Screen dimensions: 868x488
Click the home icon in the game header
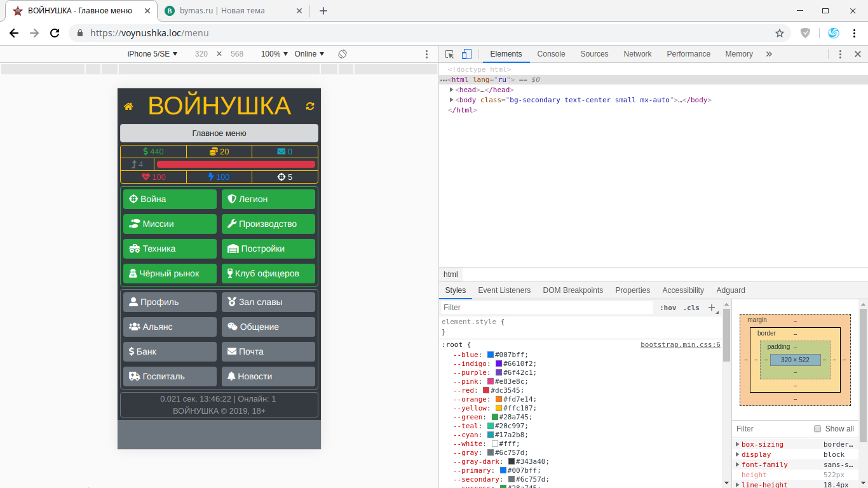[128, 107]
